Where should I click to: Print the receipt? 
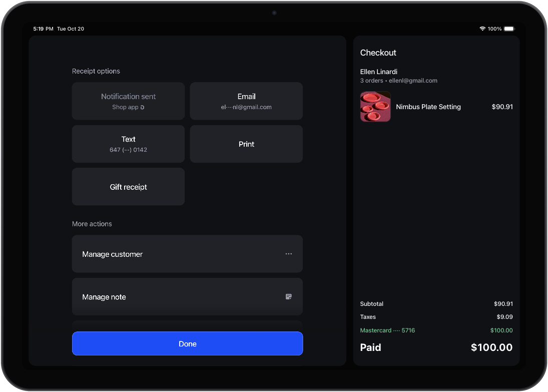point(246,144)
